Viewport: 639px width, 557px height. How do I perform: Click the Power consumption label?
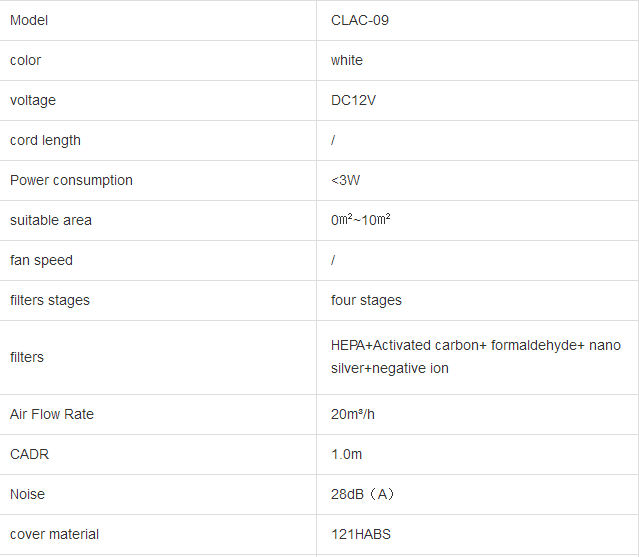pyautogui.click(x=71, y=180)
